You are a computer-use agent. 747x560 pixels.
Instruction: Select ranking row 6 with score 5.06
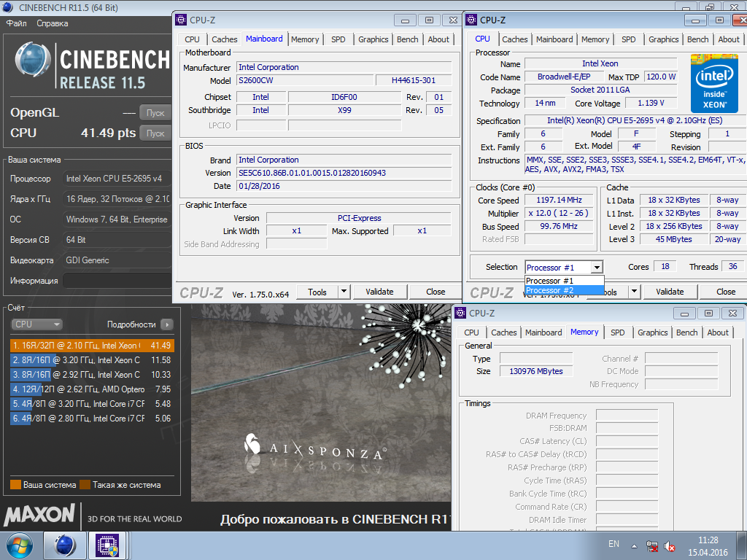92,419
